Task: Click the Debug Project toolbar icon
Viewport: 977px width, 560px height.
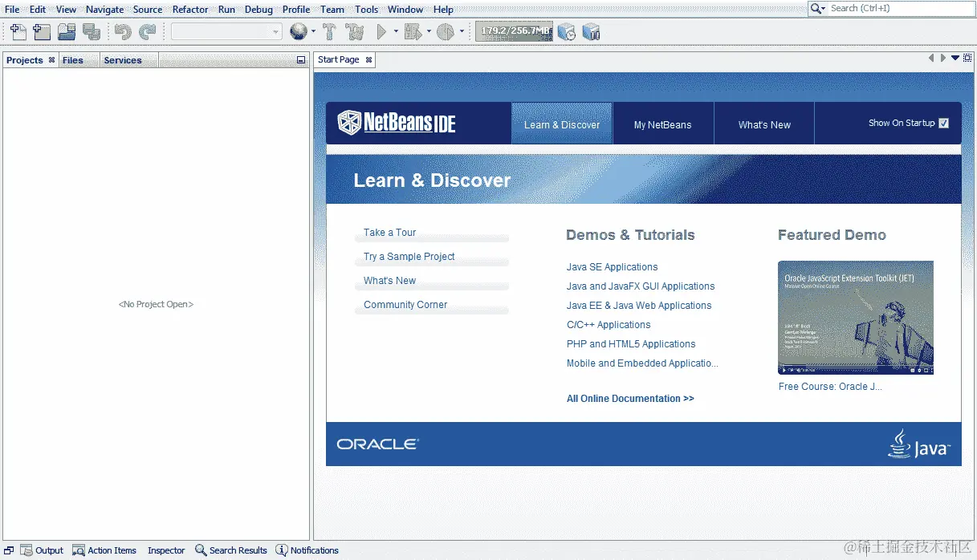Action: pyautogui.click(x=413, y=32)
